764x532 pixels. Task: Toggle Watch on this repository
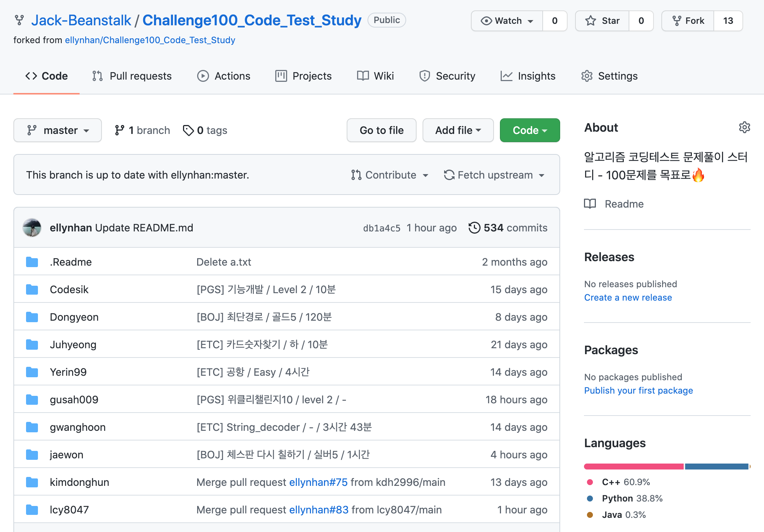click(507, 21)
